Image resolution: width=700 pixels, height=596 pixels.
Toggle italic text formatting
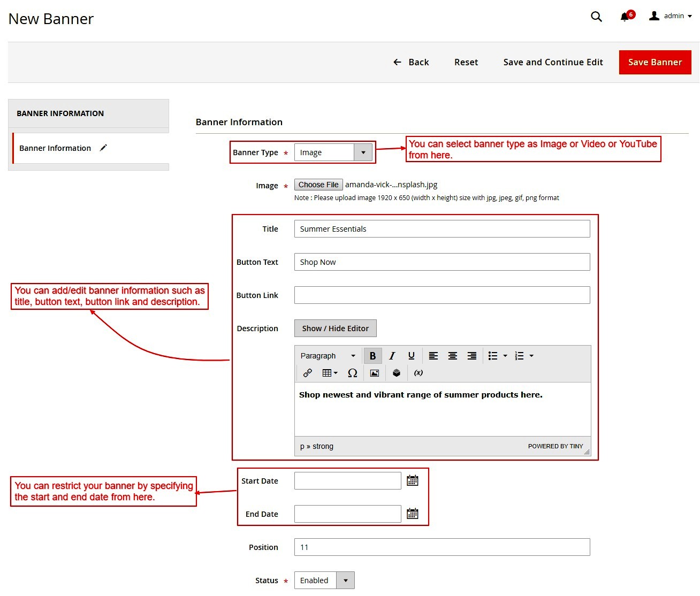click(392, 356)
